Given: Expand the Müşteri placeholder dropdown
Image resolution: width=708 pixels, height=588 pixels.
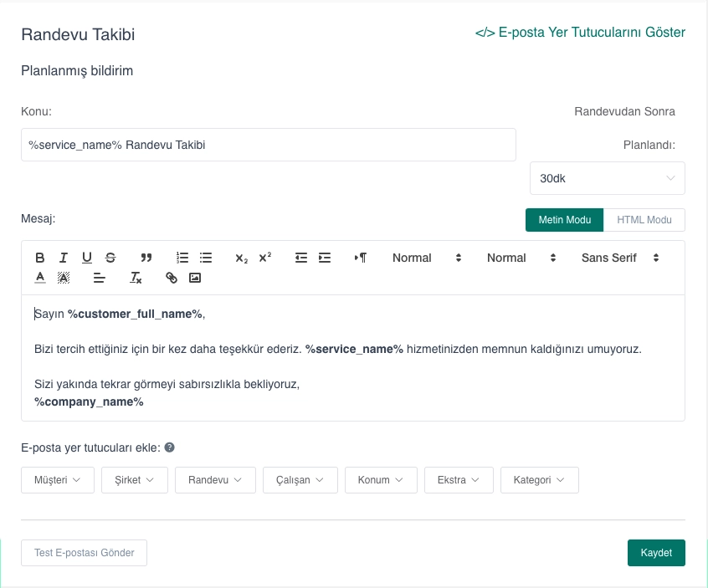Looking at the screenshot, I should click(x=58, y=480).
